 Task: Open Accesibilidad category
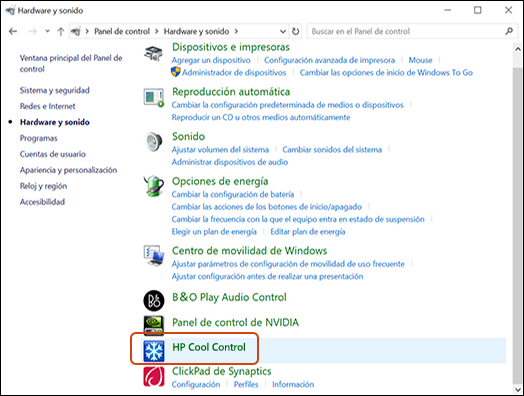coord(42,202)
